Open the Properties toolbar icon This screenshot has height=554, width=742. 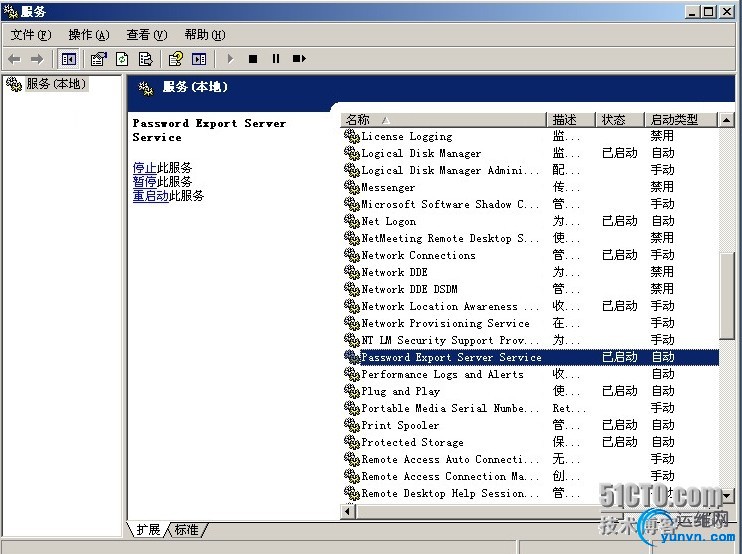(x=99, y=59)
